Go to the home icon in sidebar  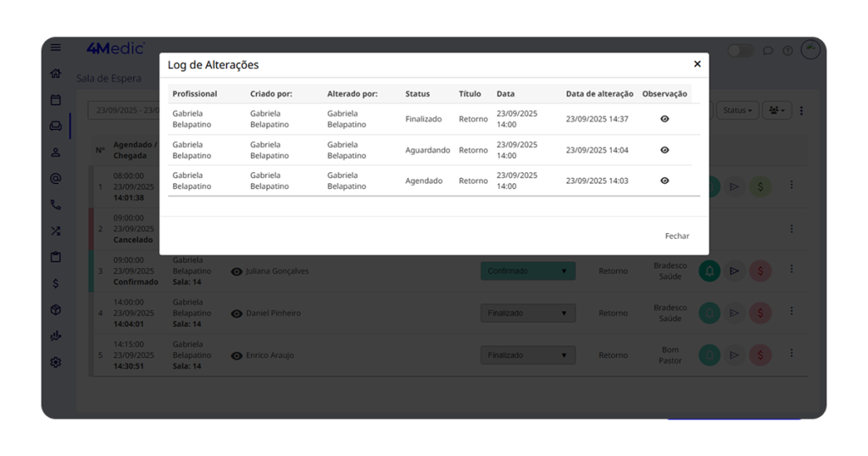click(x=56, y=74)
